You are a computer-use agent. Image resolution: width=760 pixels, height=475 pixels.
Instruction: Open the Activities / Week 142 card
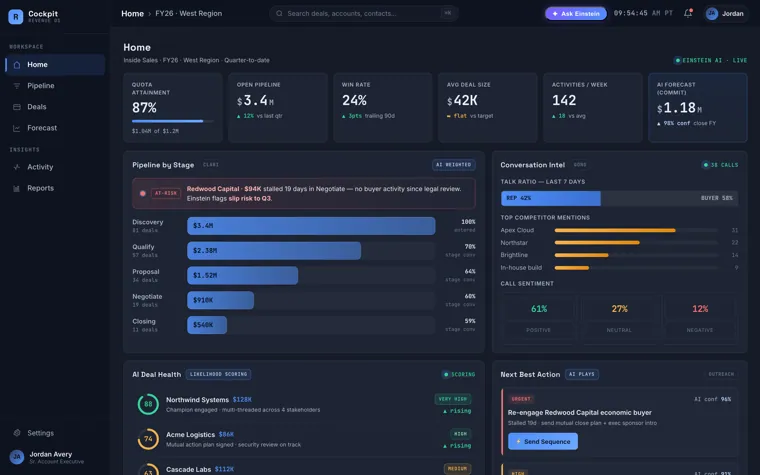click(x=593, y=108)
